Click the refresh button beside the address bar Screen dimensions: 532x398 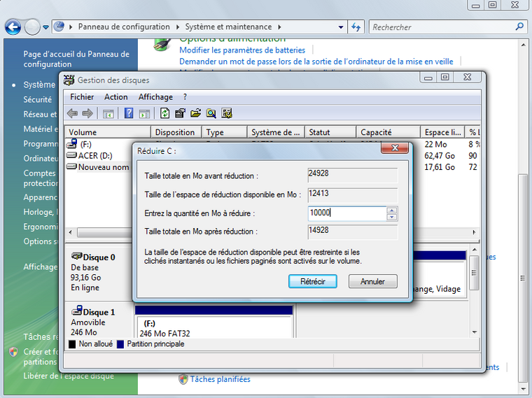coord(356,27)
